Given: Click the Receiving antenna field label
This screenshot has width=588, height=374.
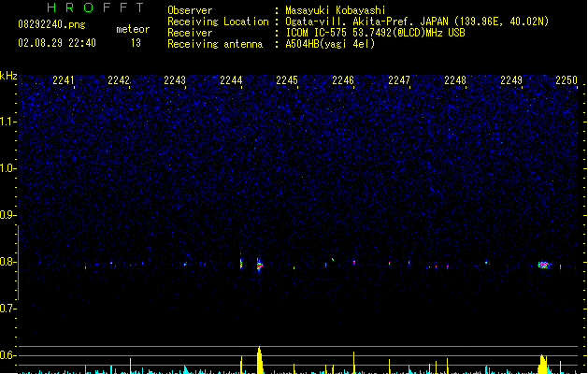Looking at the screenshot, I should coord(215,44).
